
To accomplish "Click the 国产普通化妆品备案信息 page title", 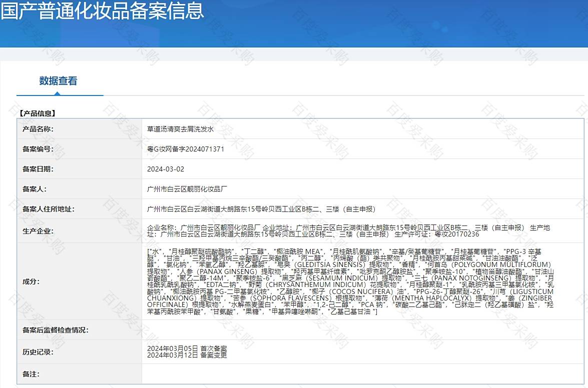I will [103, 10].
